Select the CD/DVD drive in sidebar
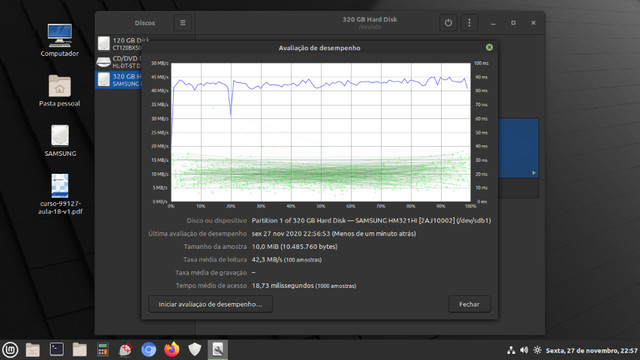Viewport: 640px width, 360px height. pos(118,62)
